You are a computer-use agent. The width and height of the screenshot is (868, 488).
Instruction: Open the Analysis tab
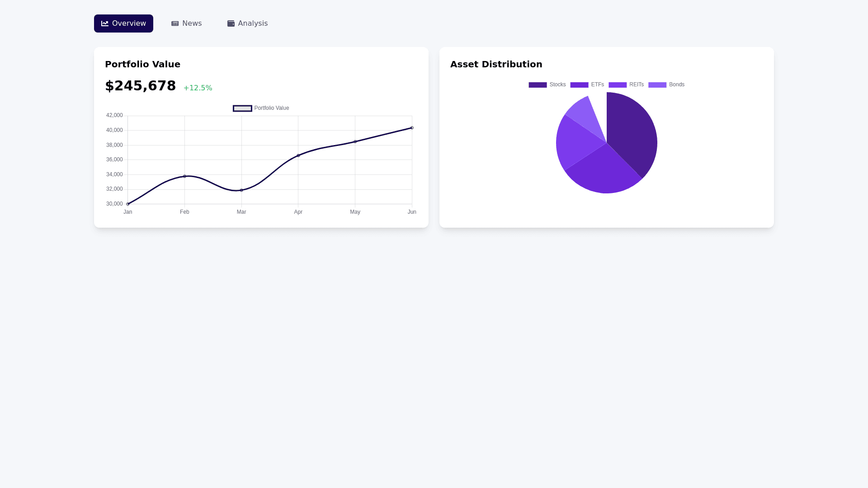coord(247,23)
